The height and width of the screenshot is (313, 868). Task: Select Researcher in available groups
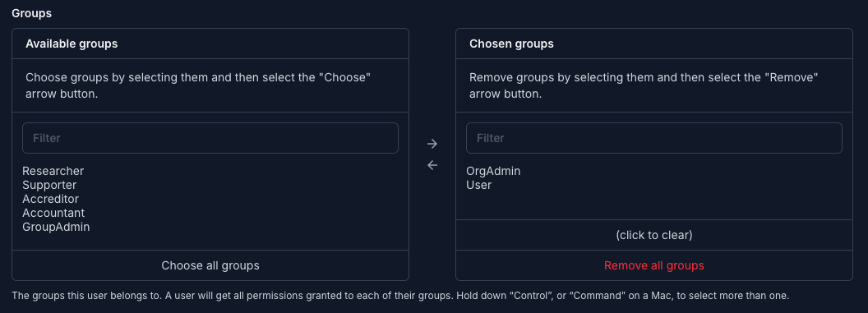point(53,171)
